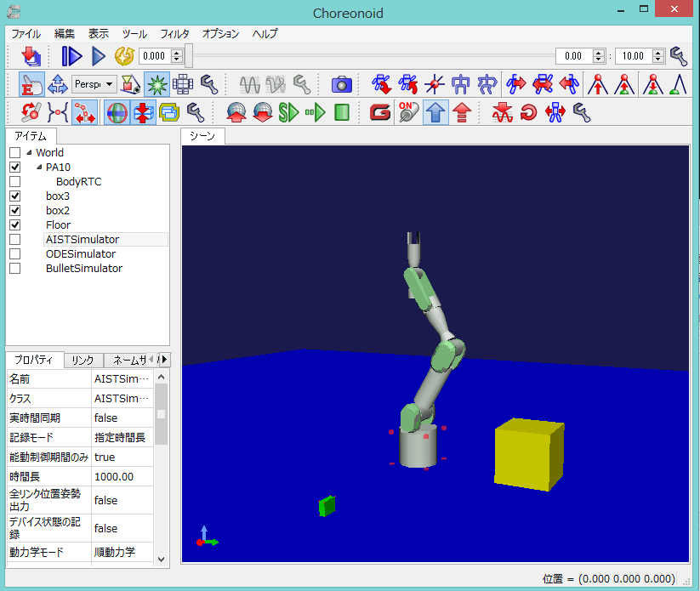Open the フィルタ menu
The height and width of the screenshot is (591, 700).
[174, 34]
